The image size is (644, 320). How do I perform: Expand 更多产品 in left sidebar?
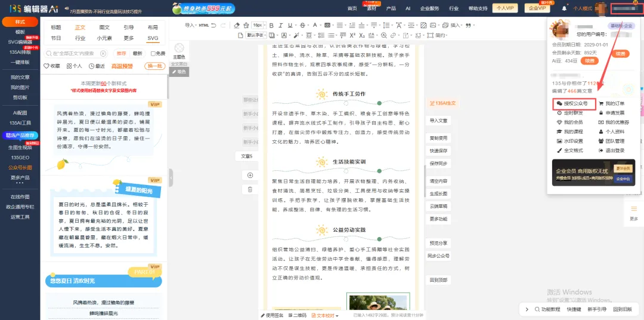pos(20,178)
